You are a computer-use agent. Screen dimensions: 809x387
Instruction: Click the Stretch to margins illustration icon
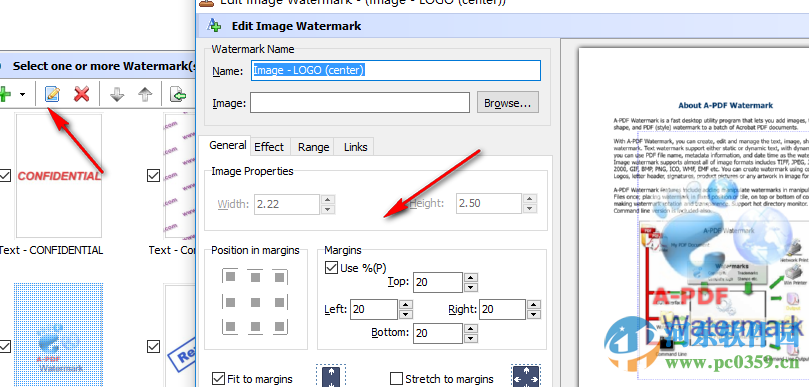coord(526,376)
